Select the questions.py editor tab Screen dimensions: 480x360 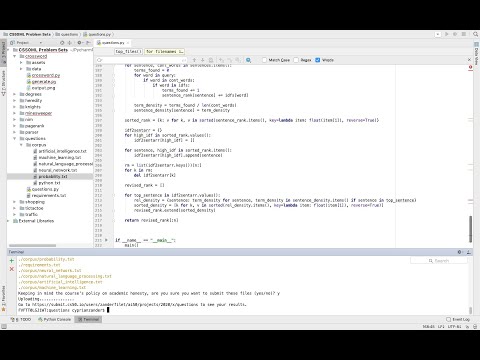(x=113, y=43)
